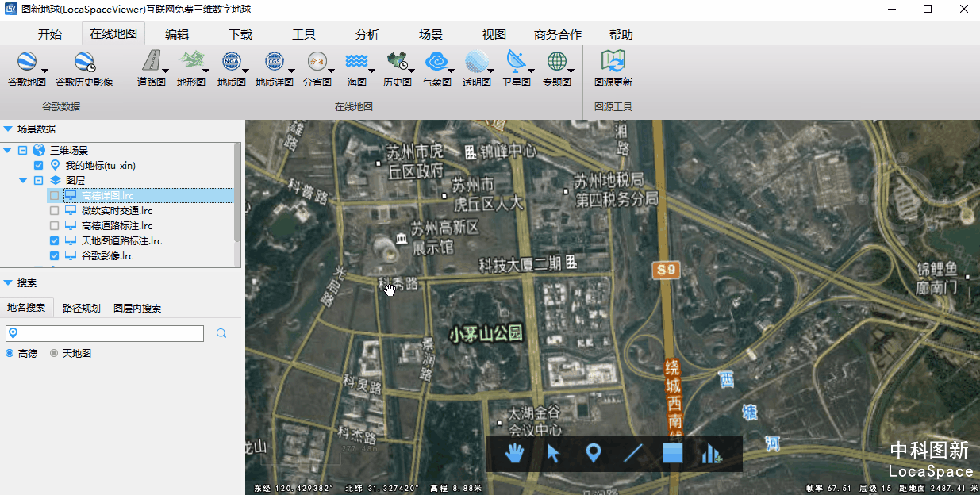Start a search with the magnifier button
This screenshot has width=980, height=495.
[221, 333]
